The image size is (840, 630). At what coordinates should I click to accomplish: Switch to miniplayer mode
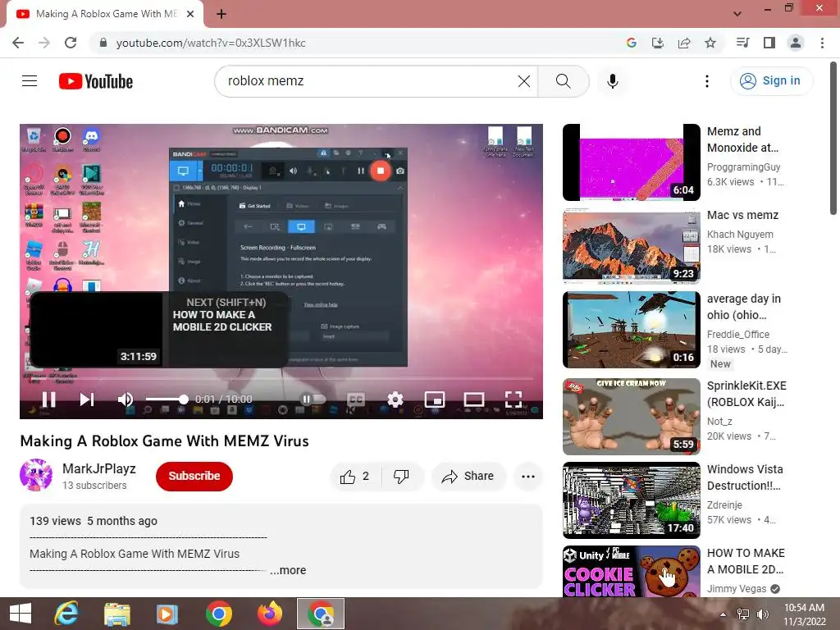click(x=435, y=399)
